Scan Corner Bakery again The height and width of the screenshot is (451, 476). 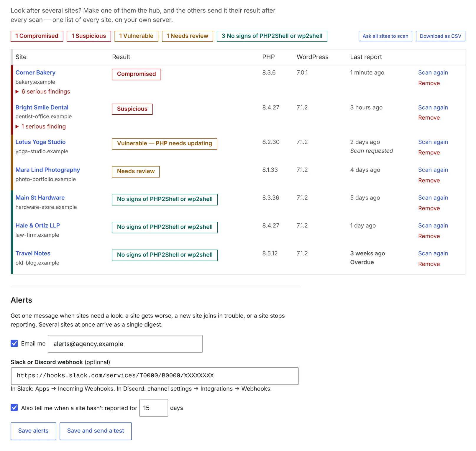pos(433,73)
